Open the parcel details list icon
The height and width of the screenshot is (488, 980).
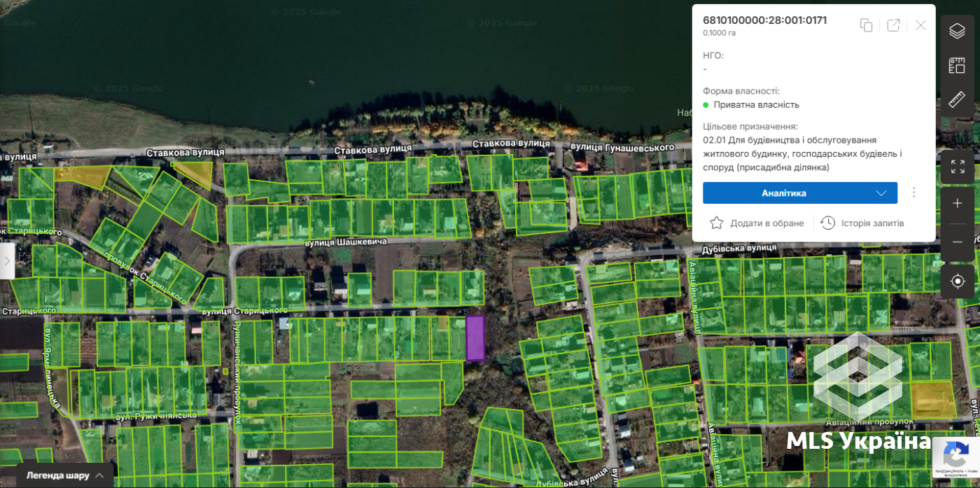(x=957, y=65)
